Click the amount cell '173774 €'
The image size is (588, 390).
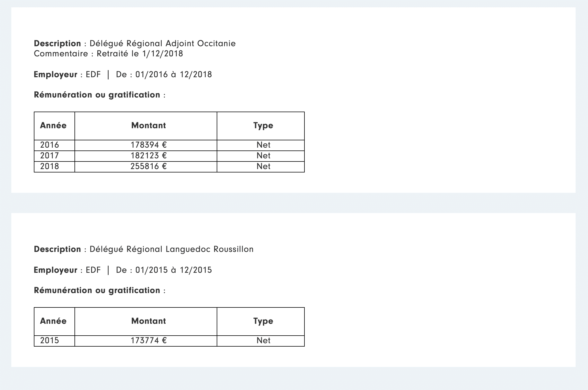click(x=148, y=340)
